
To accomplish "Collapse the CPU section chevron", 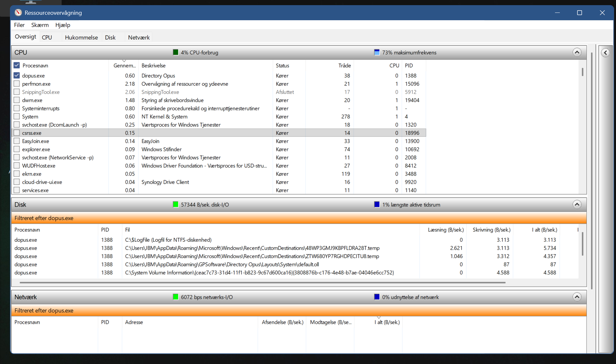I will 577,52.
